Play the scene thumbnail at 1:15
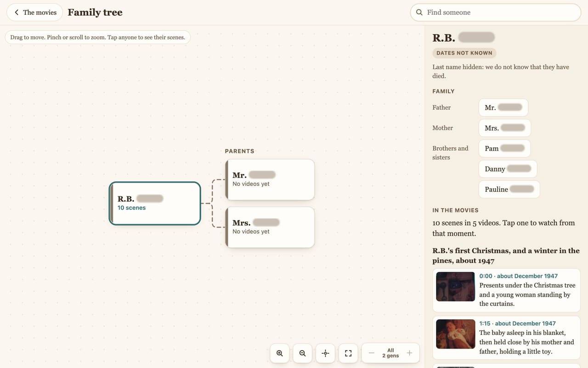 coord(455,334)
